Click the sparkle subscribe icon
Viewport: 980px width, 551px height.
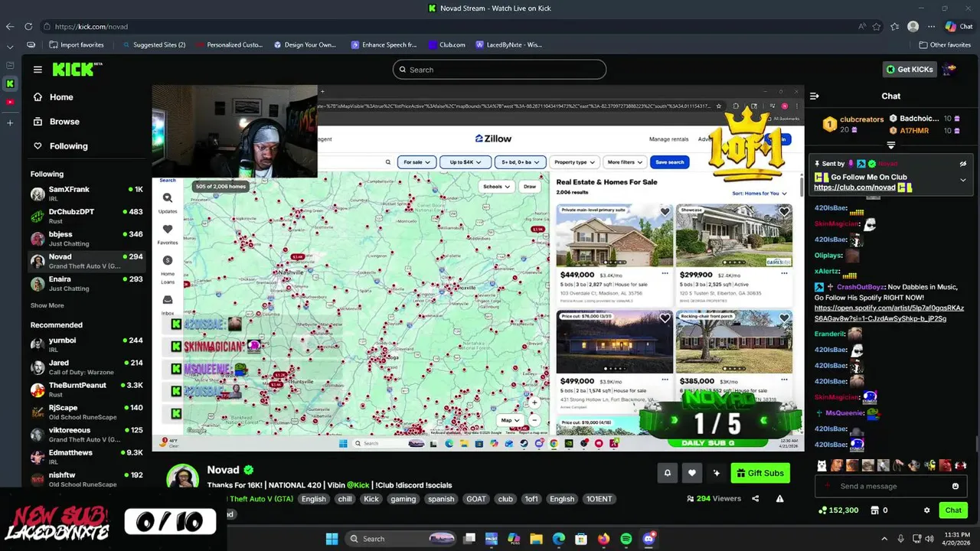point(717,473)
